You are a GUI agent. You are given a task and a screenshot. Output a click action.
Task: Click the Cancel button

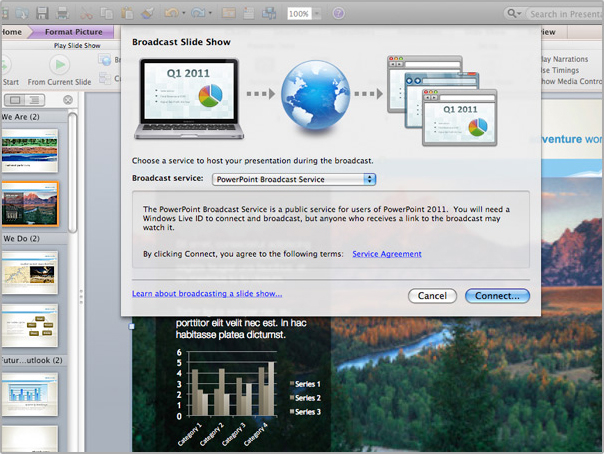coord(432,296)
